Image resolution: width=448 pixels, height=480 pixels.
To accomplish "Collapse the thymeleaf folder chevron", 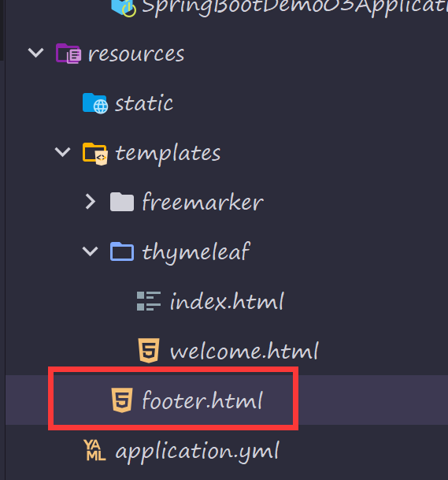I will pyautogui.click(x=91, y=251).
